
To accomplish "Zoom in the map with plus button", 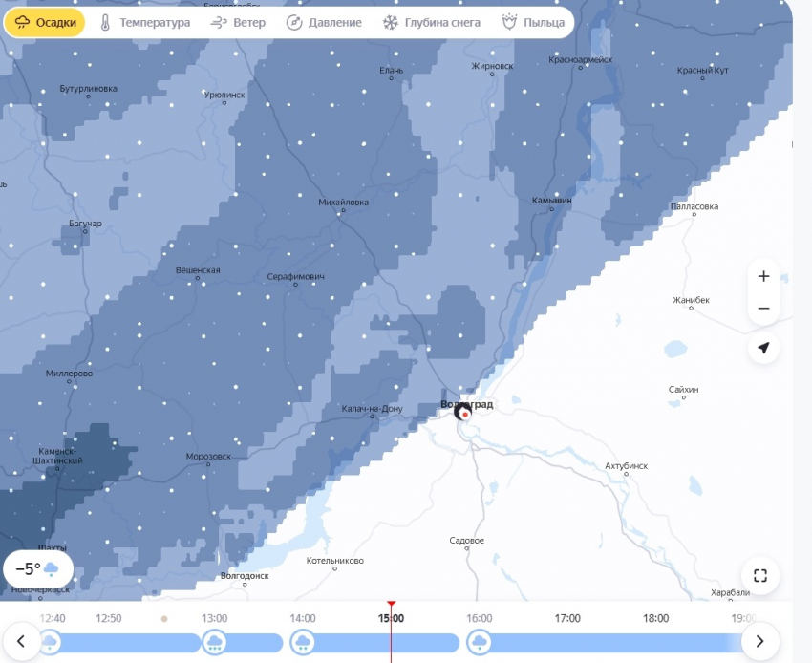I will (762, 277).
